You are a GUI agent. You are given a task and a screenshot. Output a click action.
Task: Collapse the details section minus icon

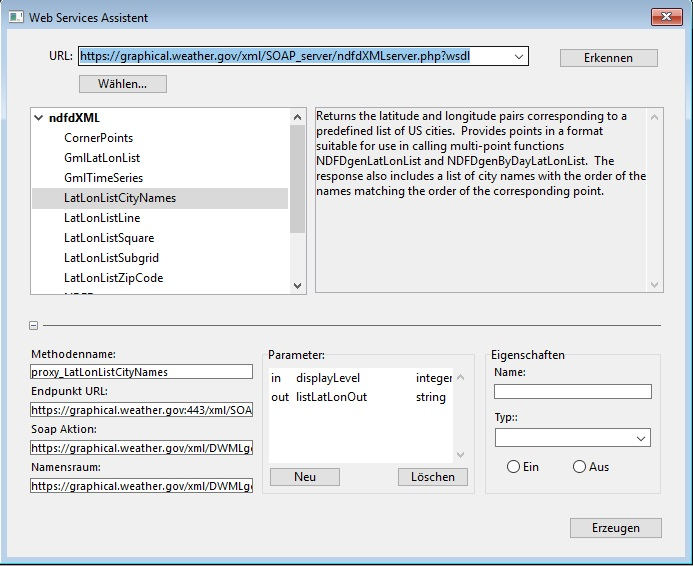[34, 325]
